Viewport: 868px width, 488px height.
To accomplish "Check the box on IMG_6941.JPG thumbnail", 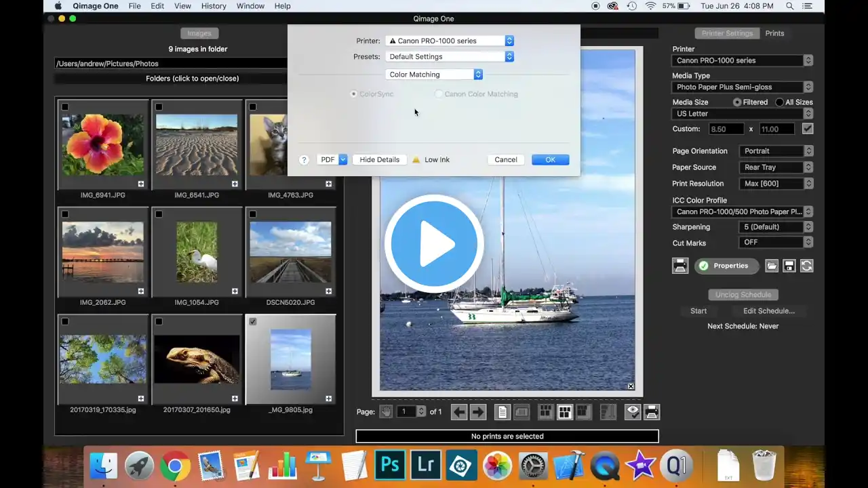I will [65, 107].
